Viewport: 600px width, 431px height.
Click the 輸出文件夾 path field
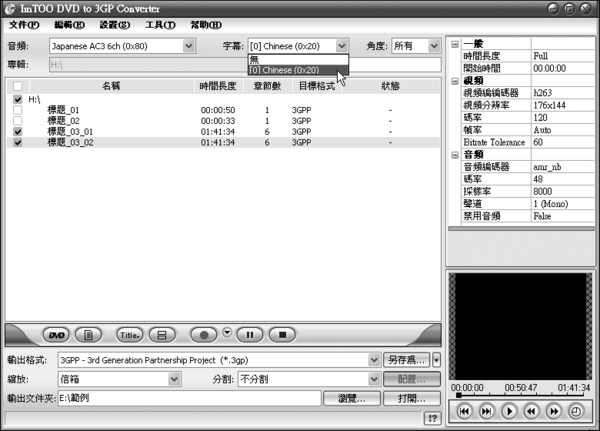(x=189, y=398)
